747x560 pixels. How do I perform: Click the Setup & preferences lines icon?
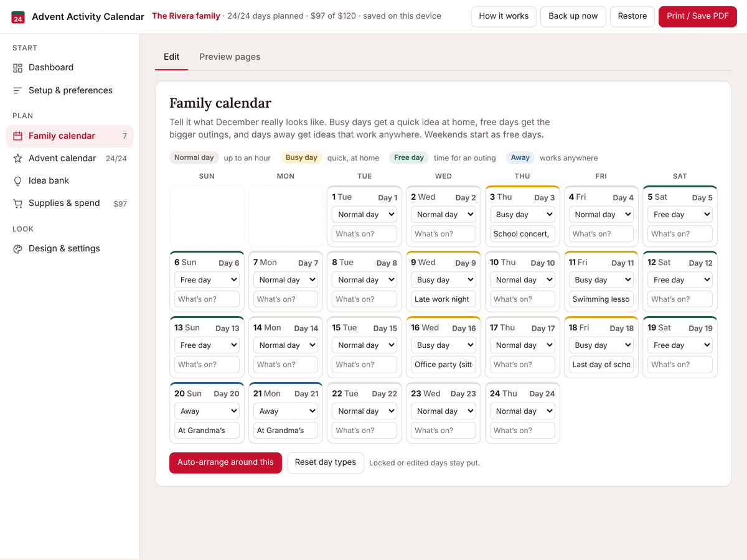coord(17,91)
